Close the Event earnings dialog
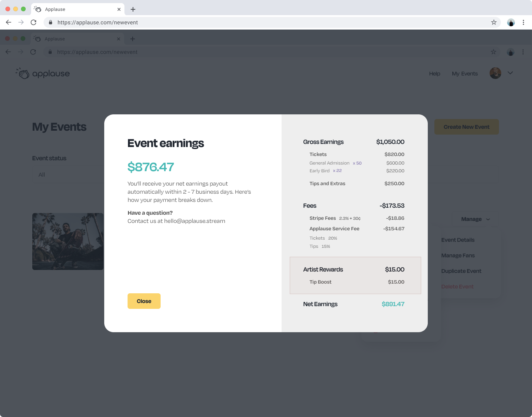The width and height of the screenshot is (532, 417). click(x=144, y=301)
